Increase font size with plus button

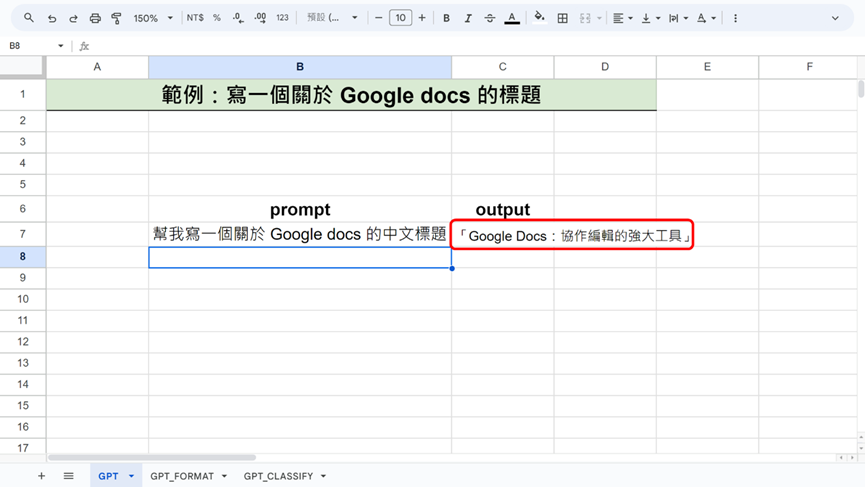click(x=422, y=18)
